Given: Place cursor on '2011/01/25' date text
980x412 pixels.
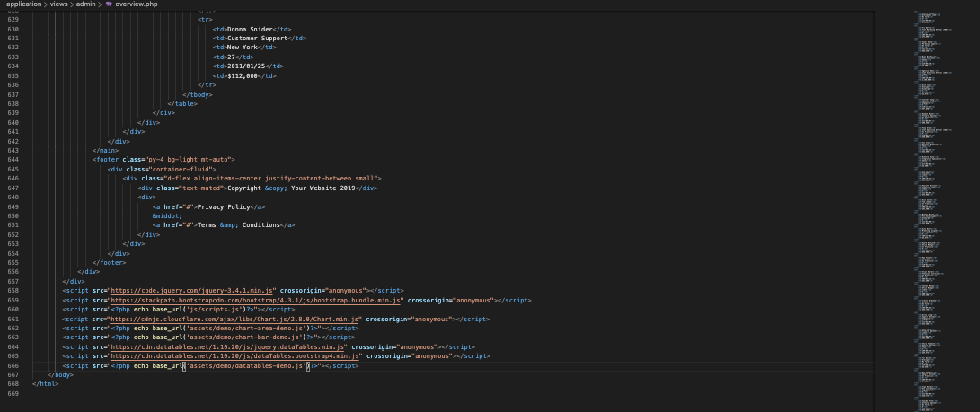Looking at the screenshot, I should [x=245, y=66].
